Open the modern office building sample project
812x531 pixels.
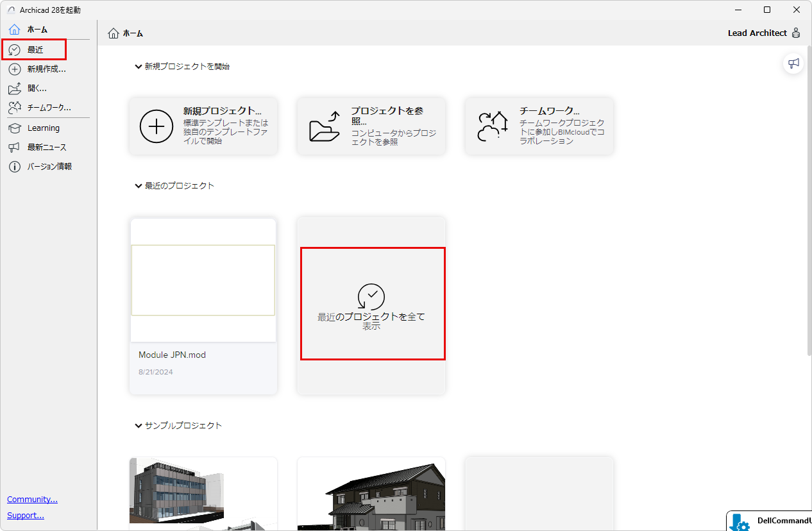click(x=203, y=494)
